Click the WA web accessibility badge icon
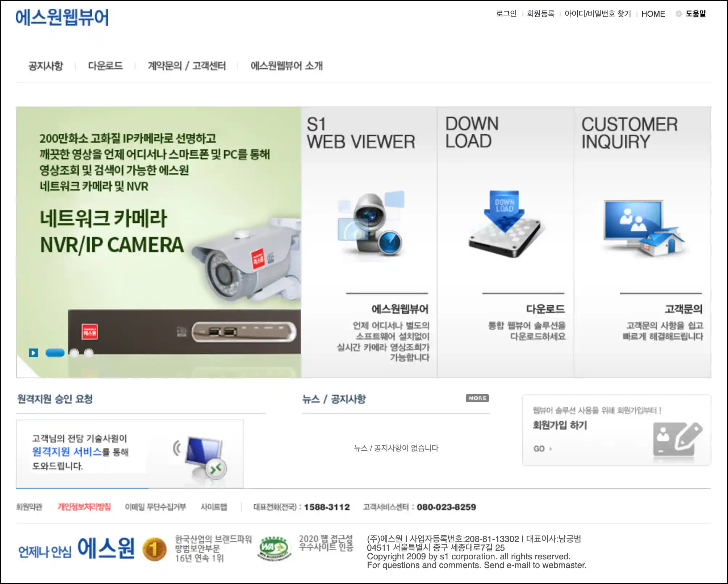728x584 pixels. pos(274,548)
